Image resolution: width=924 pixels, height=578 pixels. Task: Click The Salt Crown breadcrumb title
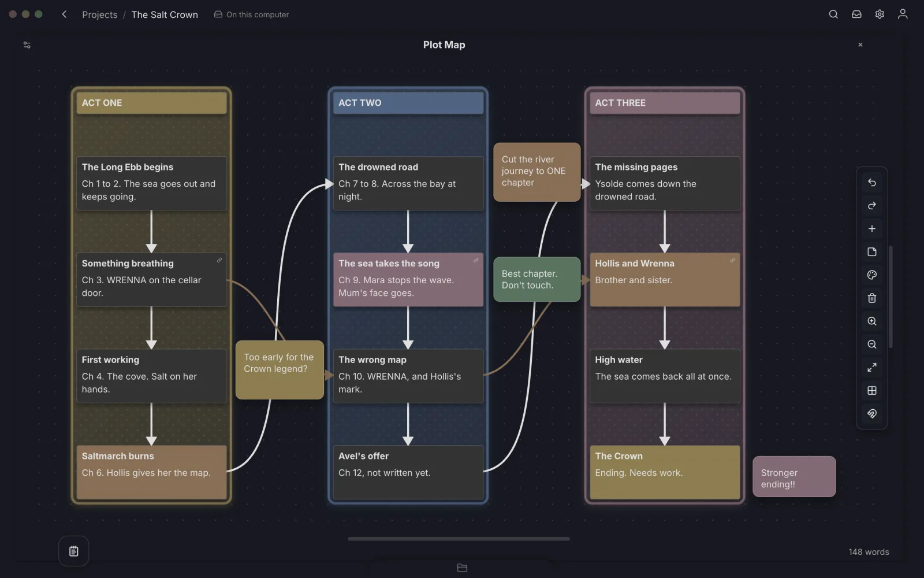point(165,15)
